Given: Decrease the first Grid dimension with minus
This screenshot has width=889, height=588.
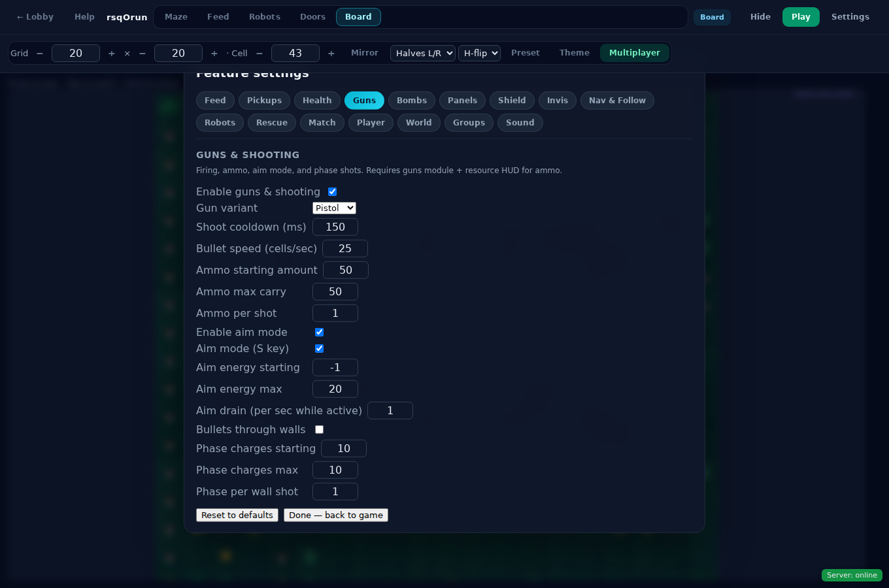Looking at the screenshot, I should tap(40, 54).
